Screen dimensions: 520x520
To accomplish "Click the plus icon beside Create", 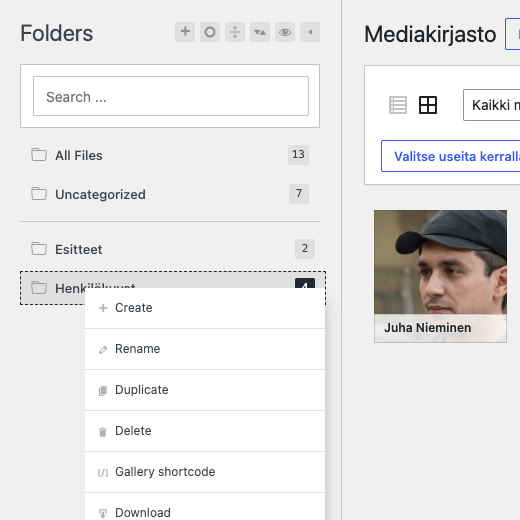I will tap(103, 308).
